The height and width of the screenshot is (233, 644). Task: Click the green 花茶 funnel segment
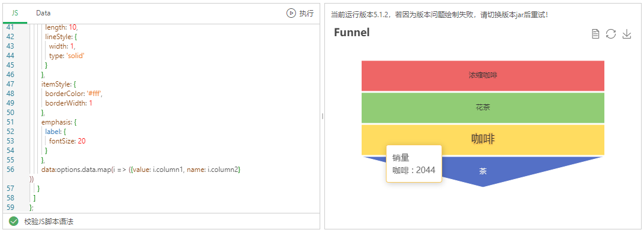(x=482, y=108)
